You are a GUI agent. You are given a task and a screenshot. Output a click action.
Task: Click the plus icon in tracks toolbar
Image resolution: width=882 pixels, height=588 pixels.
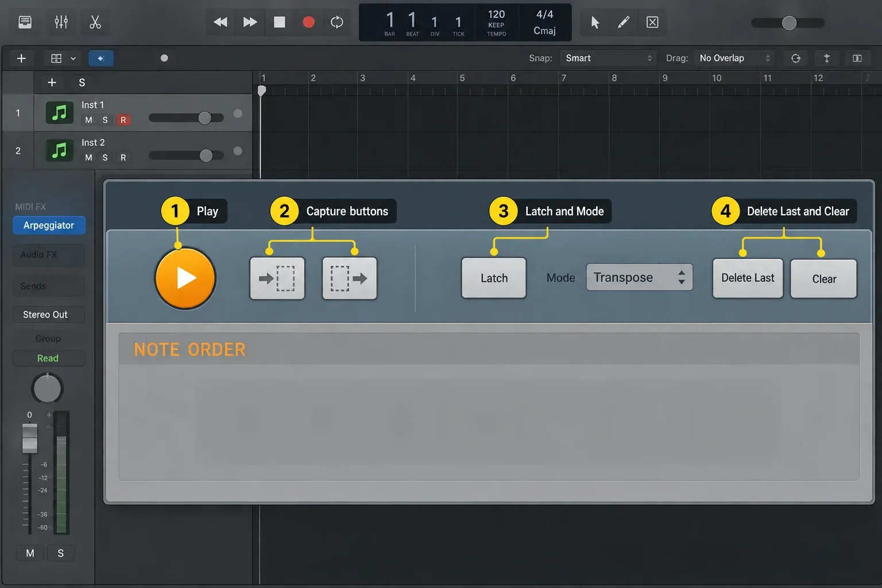click(21, 59)
